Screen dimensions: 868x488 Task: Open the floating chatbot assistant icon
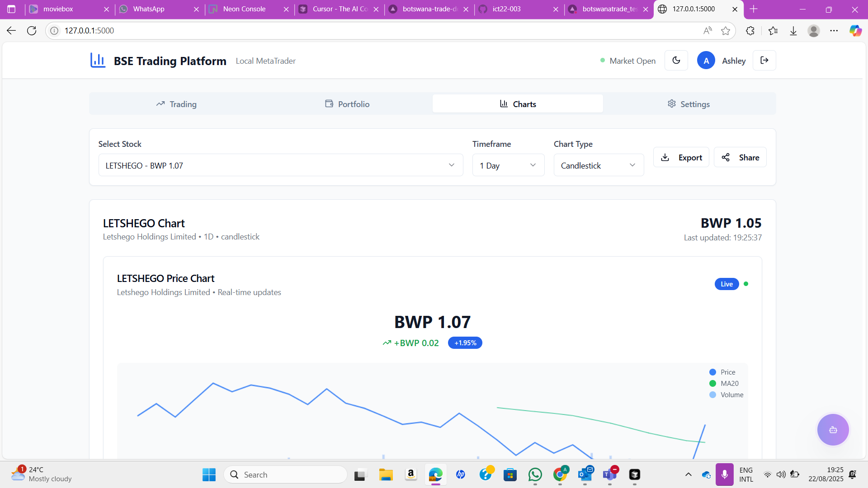[x=833, y=430]
